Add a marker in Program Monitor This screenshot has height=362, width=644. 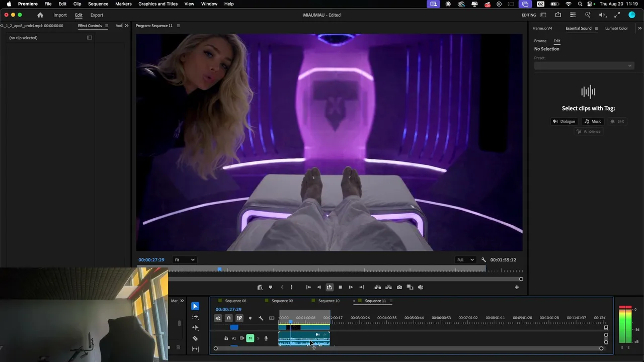270,287
